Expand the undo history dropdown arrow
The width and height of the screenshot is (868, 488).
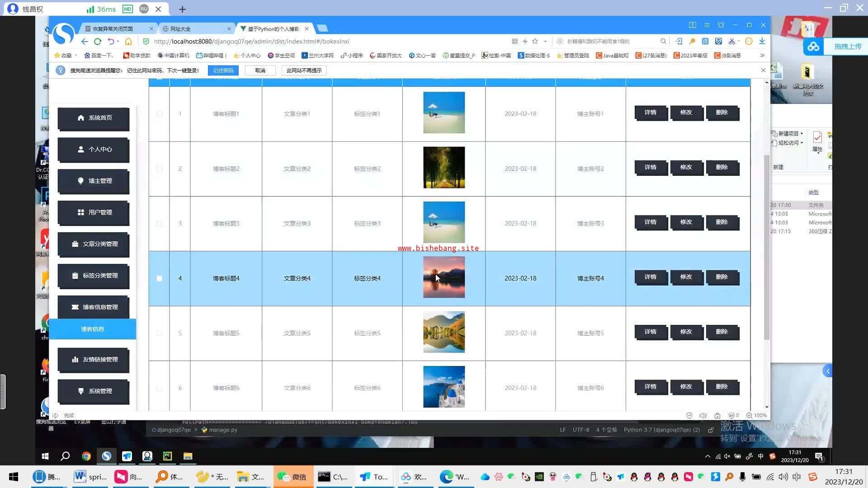click(118, 41)
